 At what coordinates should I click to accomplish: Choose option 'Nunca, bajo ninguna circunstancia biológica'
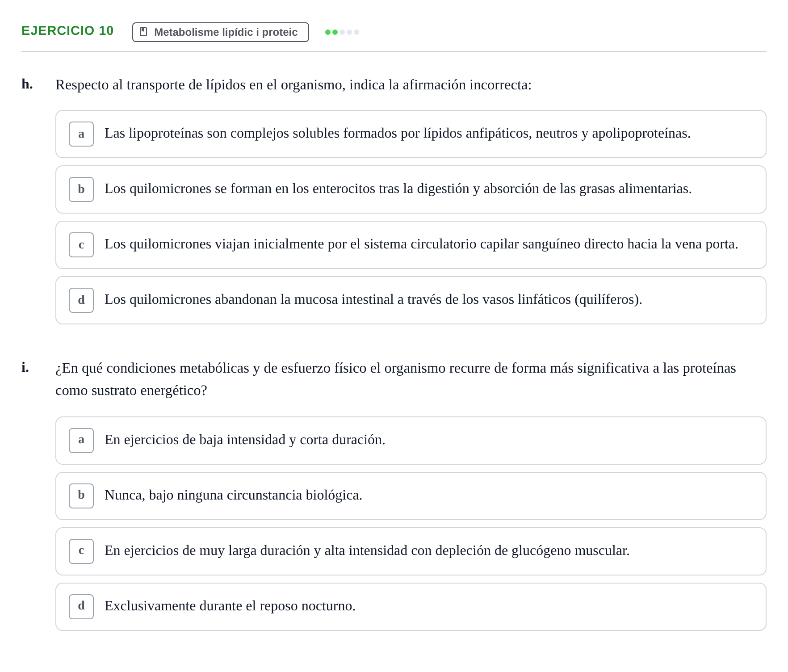[411, 496]
